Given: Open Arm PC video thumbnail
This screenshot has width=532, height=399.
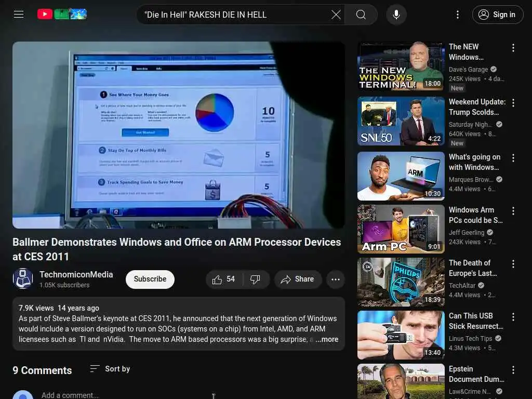Looking at the screenshot, I should pyautogui.click(x=401, y=229).
